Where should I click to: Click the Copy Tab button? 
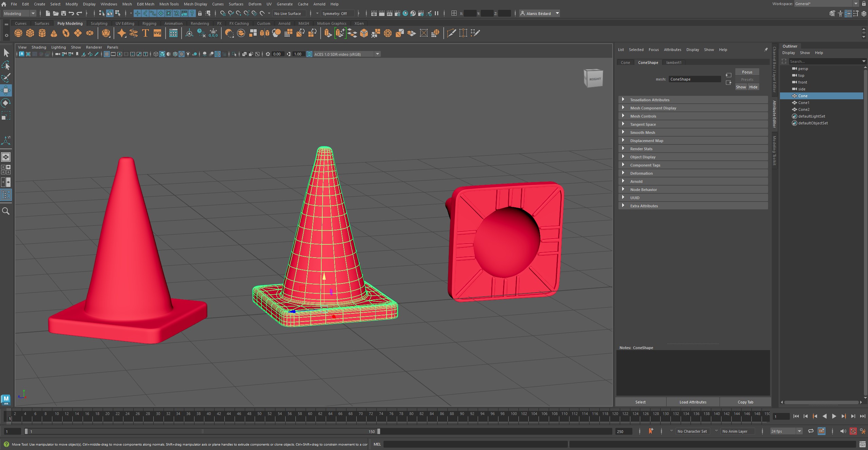pyautogui.click(x=745, y=402)
